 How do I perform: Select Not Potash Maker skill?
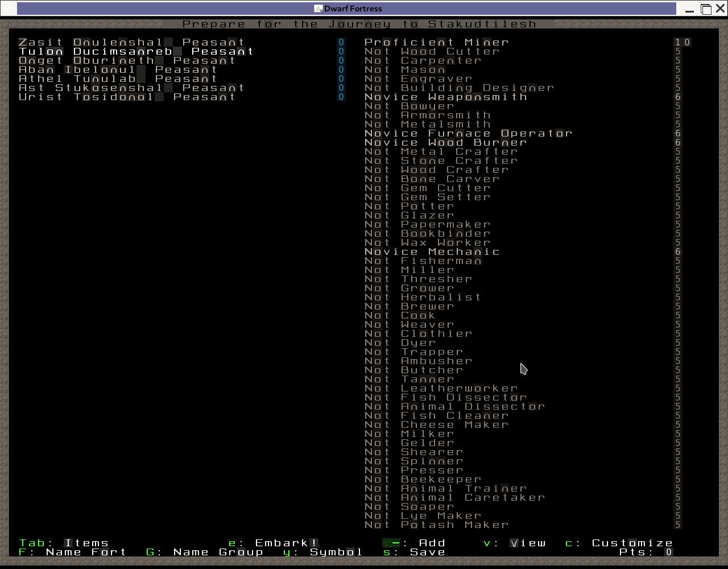click(x=436, y=525)
